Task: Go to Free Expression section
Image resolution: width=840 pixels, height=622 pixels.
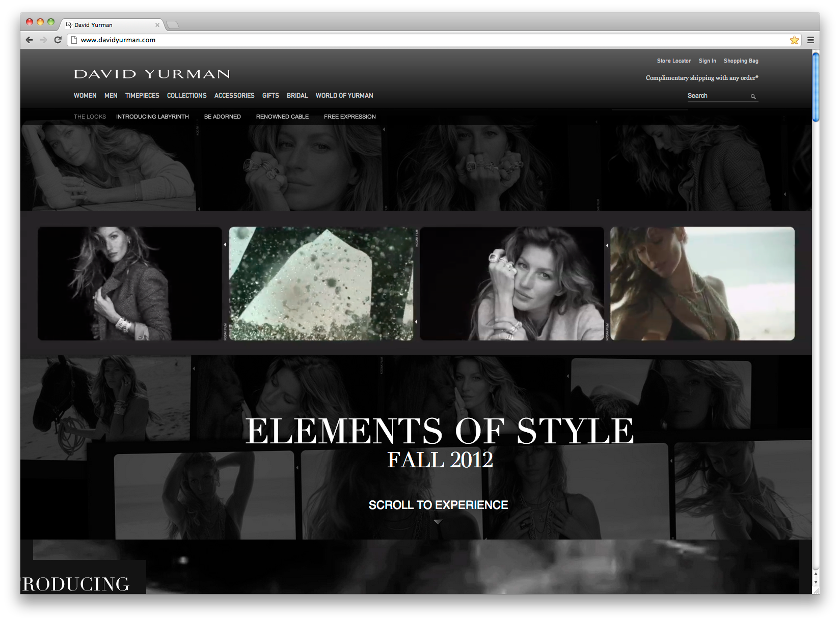Action: (x=350, y=117)
